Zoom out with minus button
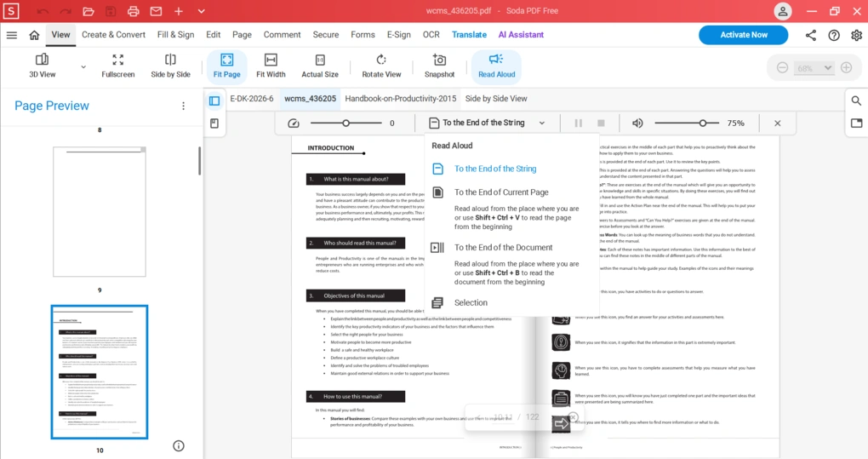 tap(782, 67)
